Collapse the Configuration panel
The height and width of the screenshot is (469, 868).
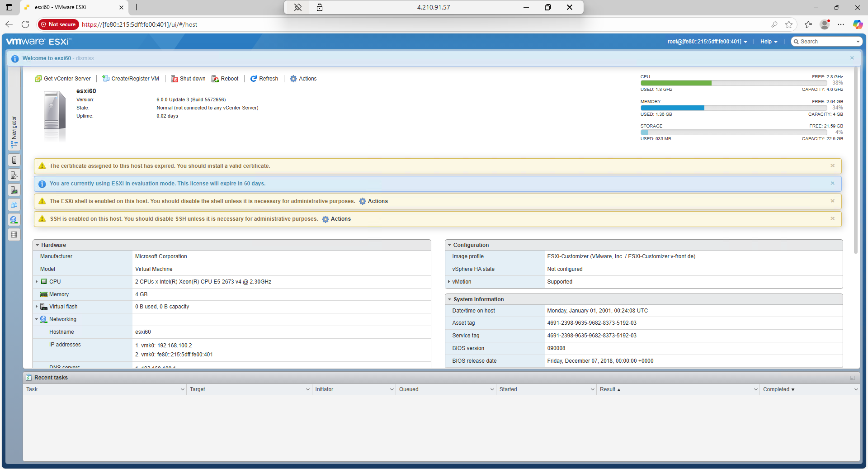[449, 245]
